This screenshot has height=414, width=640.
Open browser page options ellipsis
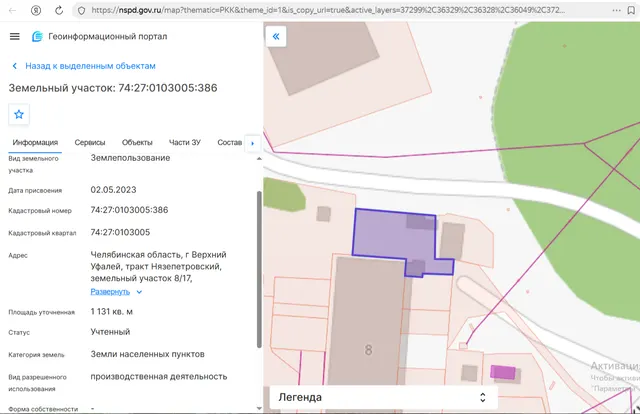(616, 10)
